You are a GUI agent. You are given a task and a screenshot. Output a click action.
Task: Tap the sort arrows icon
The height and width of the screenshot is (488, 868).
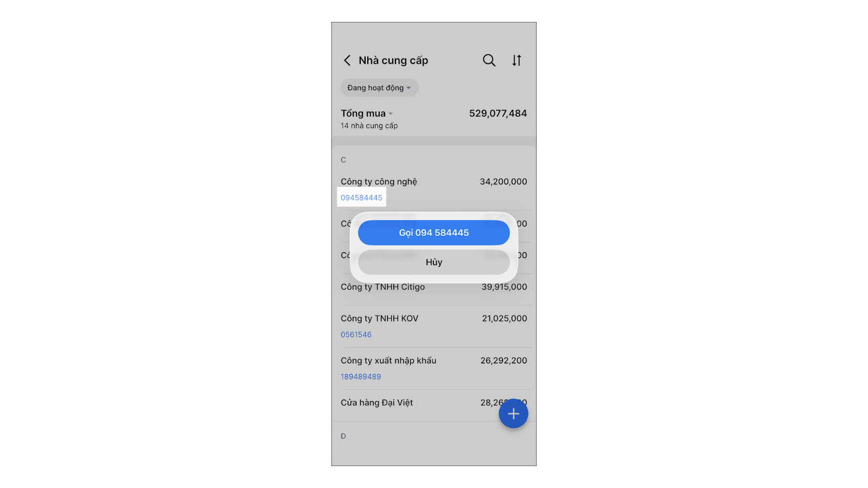(516, 60)
